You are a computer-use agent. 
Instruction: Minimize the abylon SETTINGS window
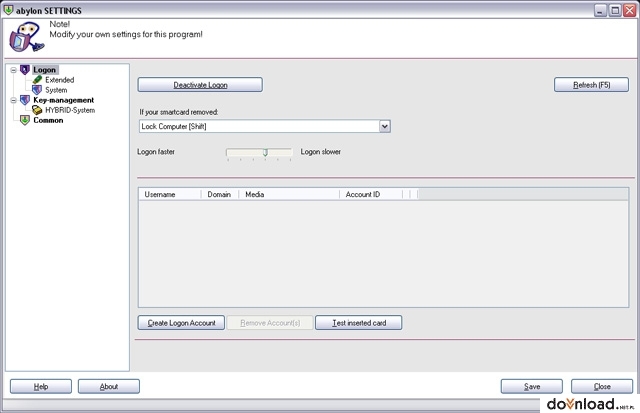pos(600,10)
